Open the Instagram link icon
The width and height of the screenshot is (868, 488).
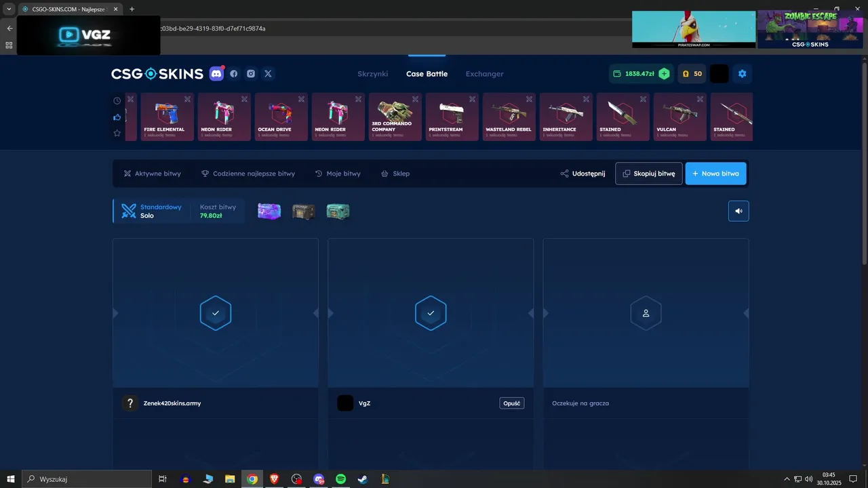coord(251,74)
